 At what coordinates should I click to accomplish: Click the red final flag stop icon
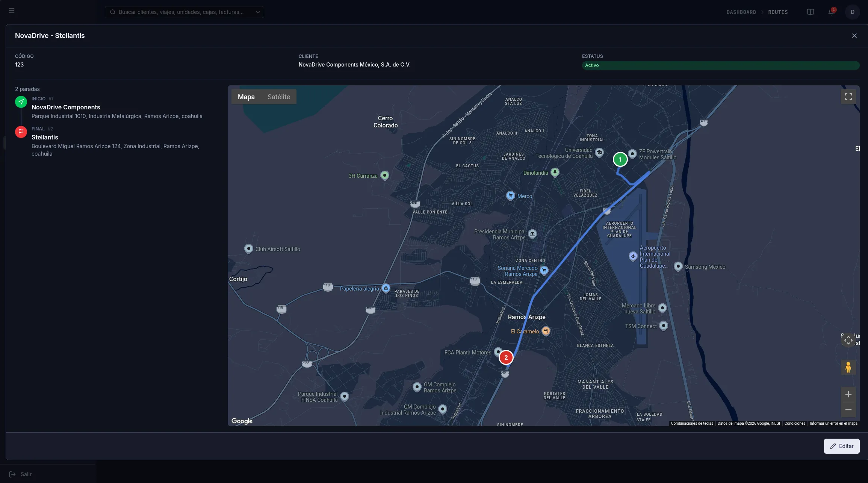tap(21, 132)
